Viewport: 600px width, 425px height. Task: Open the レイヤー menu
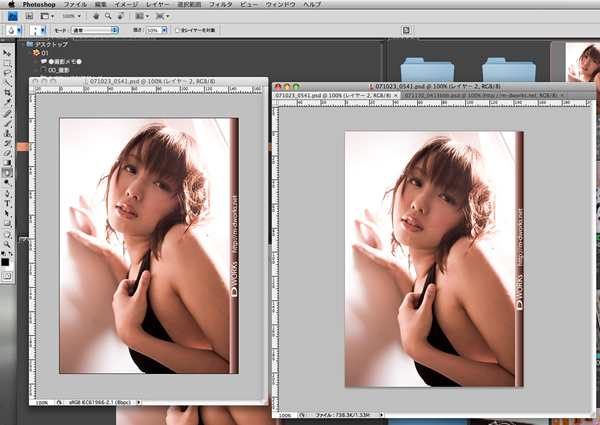[158, 5]
